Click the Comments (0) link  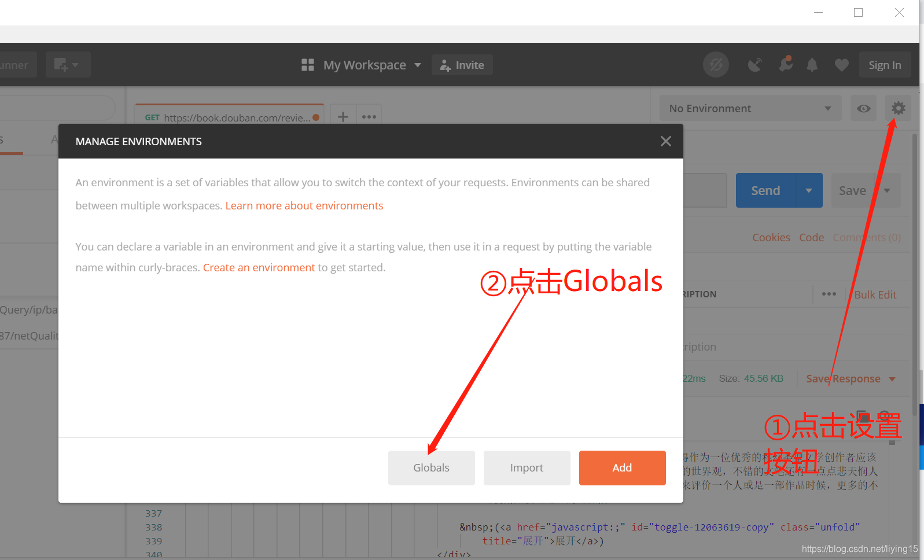coord(867,237)
